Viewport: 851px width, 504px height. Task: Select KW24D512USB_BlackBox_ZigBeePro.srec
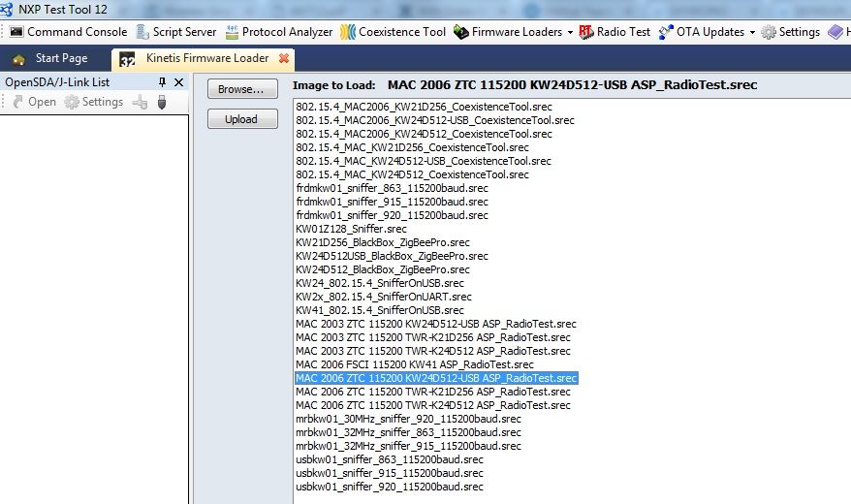[392, 256]
